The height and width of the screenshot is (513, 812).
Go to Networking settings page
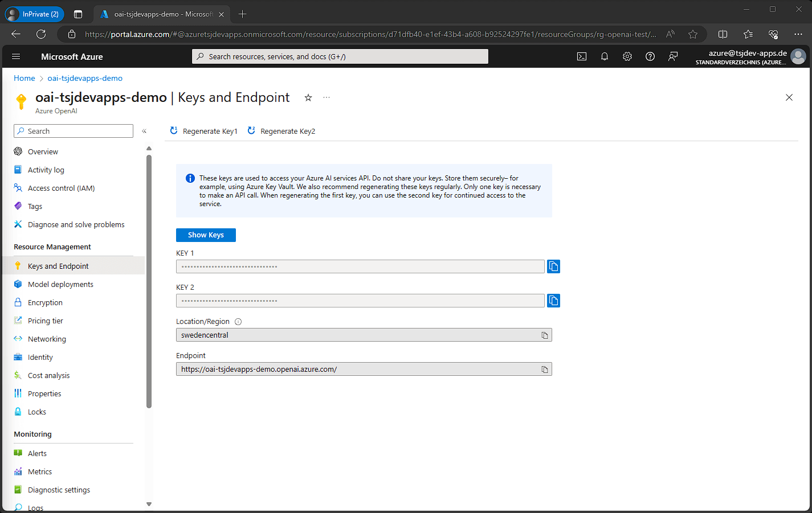[x=47, y=339]
